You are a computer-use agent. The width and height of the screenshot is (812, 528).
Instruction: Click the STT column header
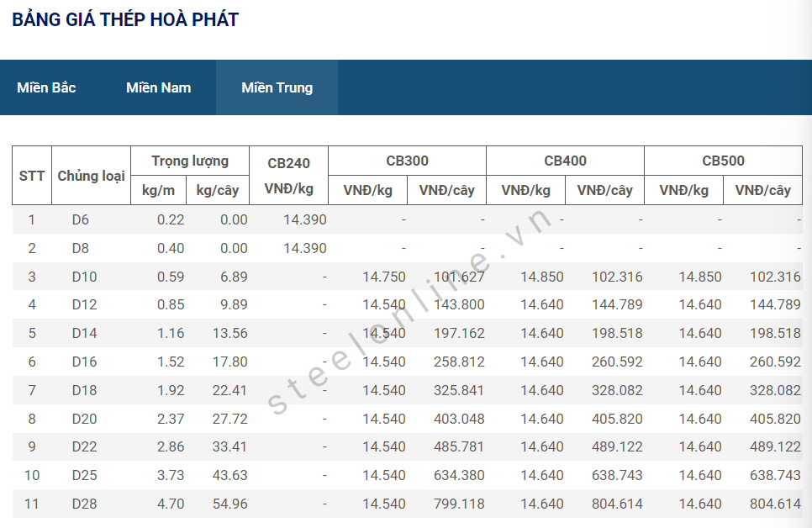pos(32,176)
